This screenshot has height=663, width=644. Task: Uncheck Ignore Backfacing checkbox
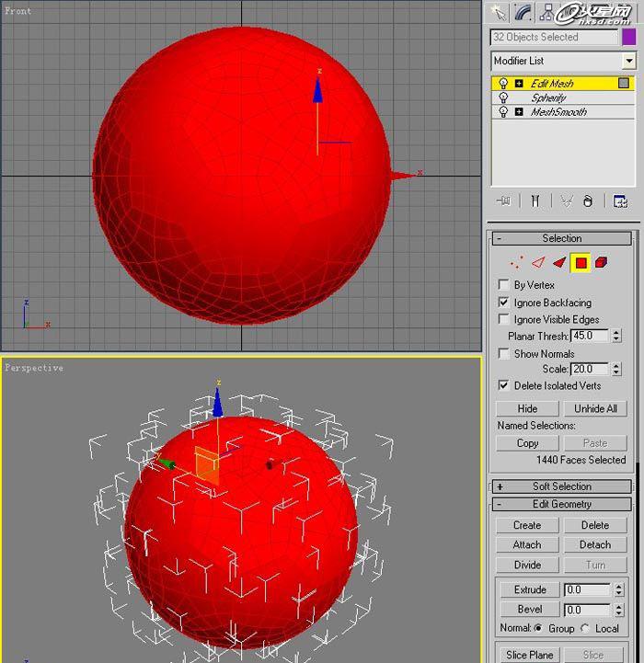(503, 303)
